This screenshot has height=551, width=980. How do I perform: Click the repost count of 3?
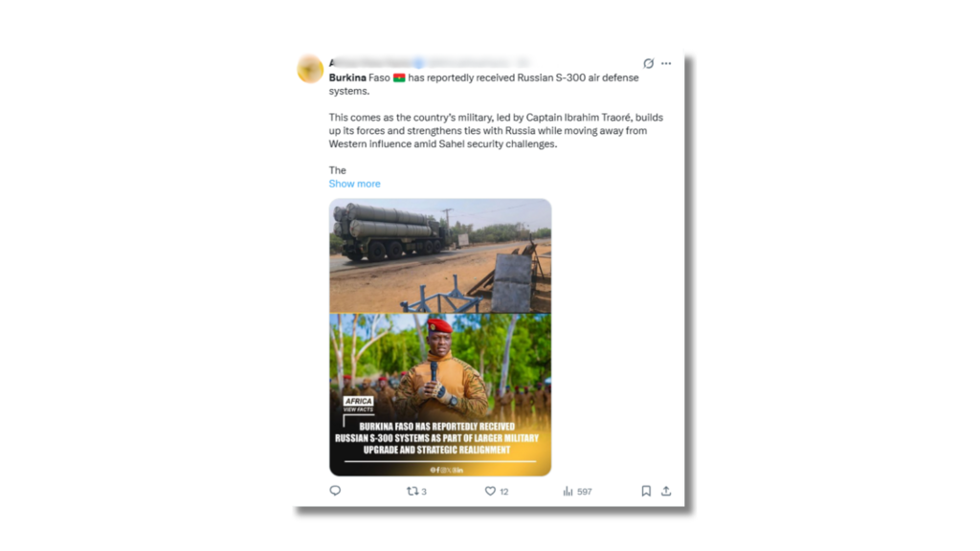pos(424,492)
